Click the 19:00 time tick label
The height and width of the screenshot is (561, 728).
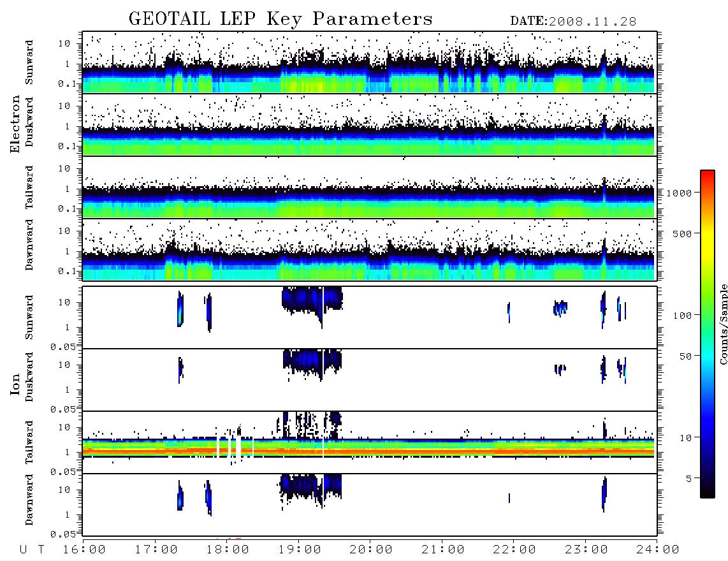300,550
